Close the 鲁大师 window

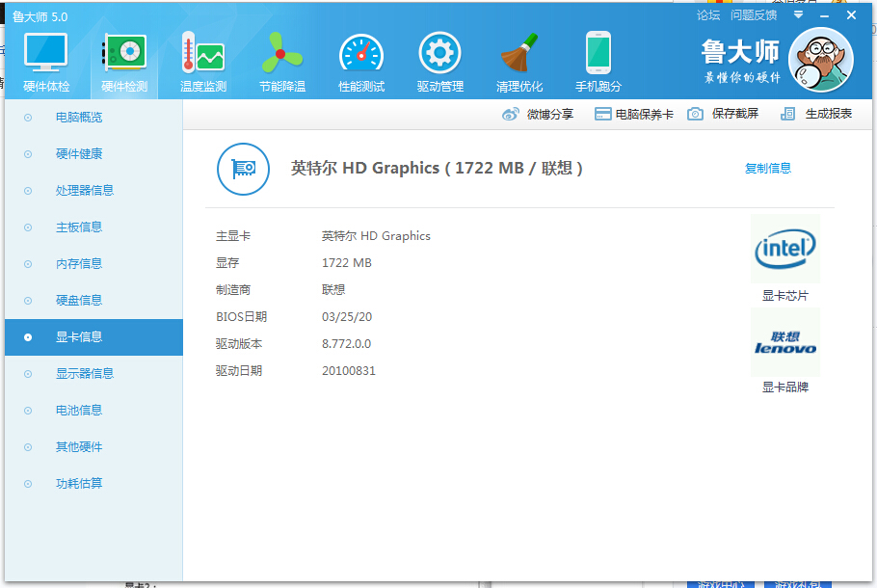coord(851,15)
